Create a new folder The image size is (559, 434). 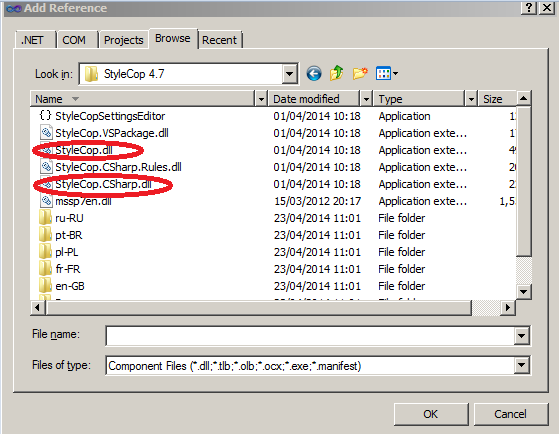coord(360,73)
